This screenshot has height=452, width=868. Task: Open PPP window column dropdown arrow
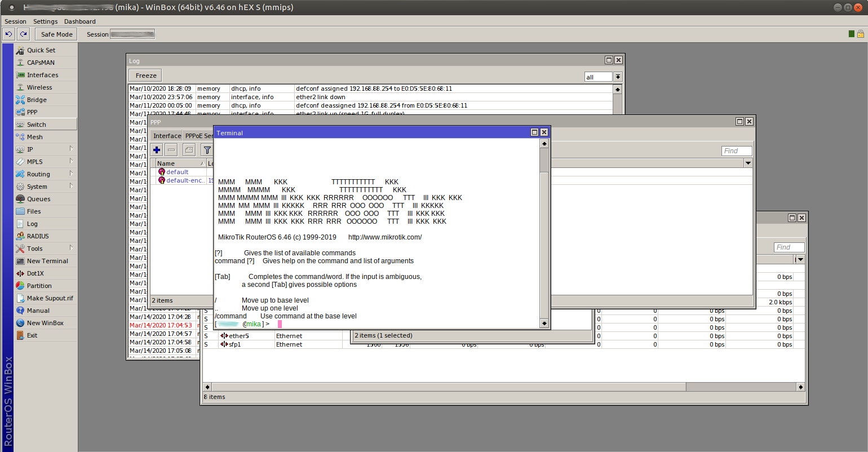pyautogui.click(x=748, y=163)
